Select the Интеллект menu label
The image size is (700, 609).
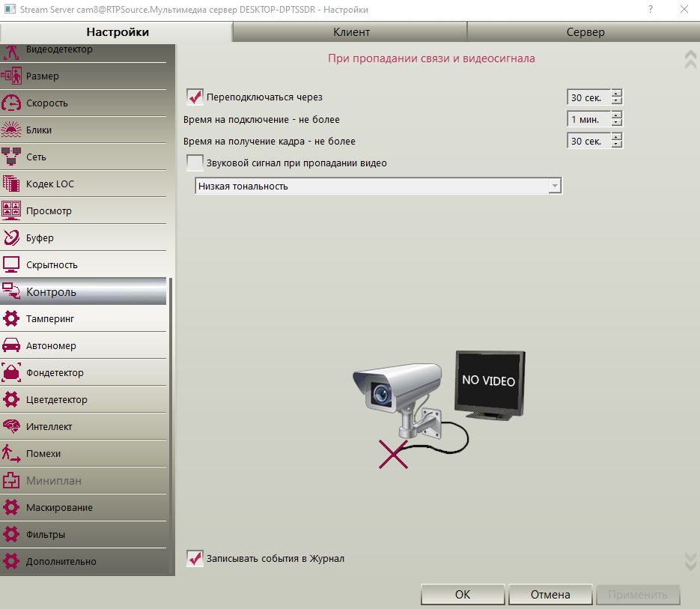49,427
